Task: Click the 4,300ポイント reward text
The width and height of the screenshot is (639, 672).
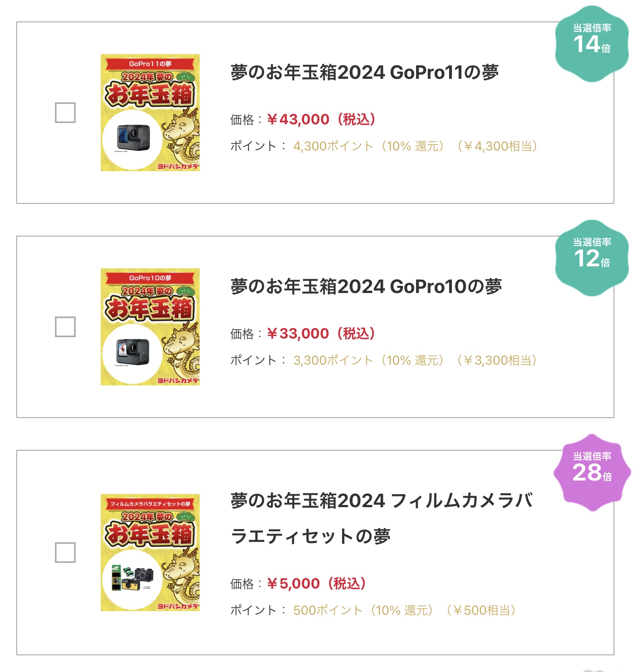Action: (333, 147)
